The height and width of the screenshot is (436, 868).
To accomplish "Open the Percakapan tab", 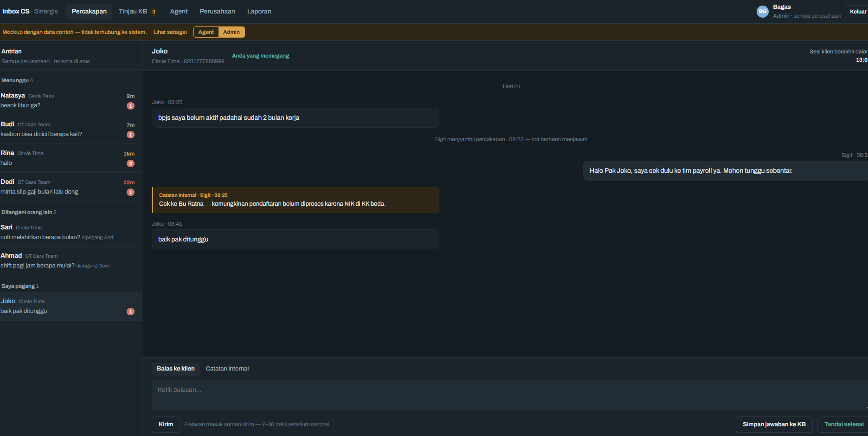I will [89, 11].
